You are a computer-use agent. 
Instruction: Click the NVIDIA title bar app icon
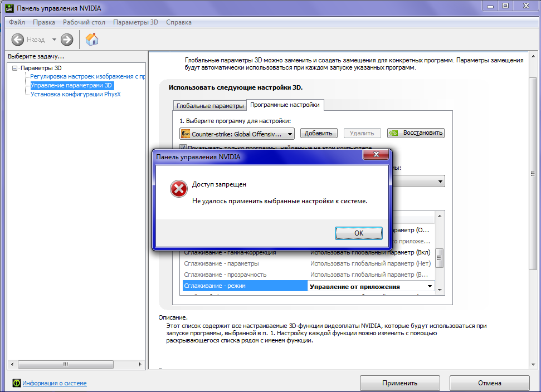tap(9, 8)
